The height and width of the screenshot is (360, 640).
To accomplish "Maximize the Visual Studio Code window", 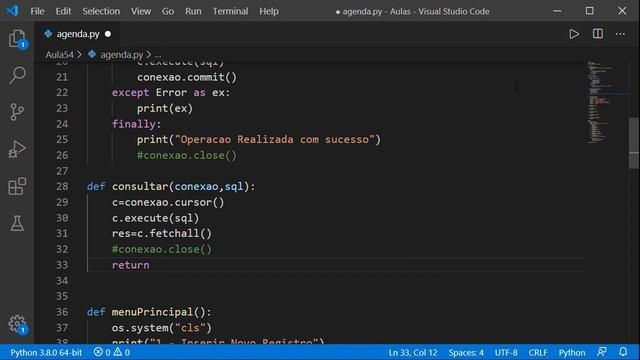I will [x=589, y=11].
